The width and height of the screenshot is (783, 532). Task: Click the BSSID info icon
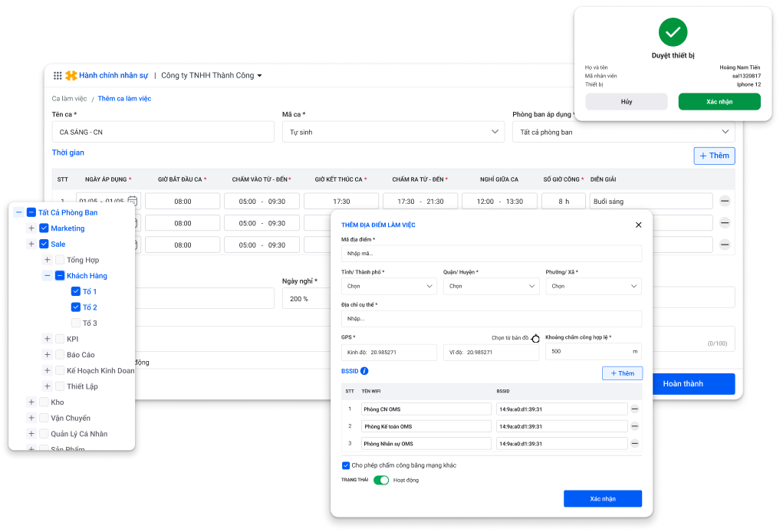[364, 371]
